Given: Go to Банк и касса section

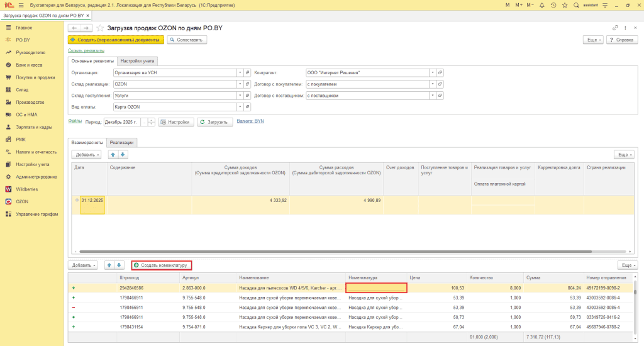Looking at the screenshot, I should 29,65.
